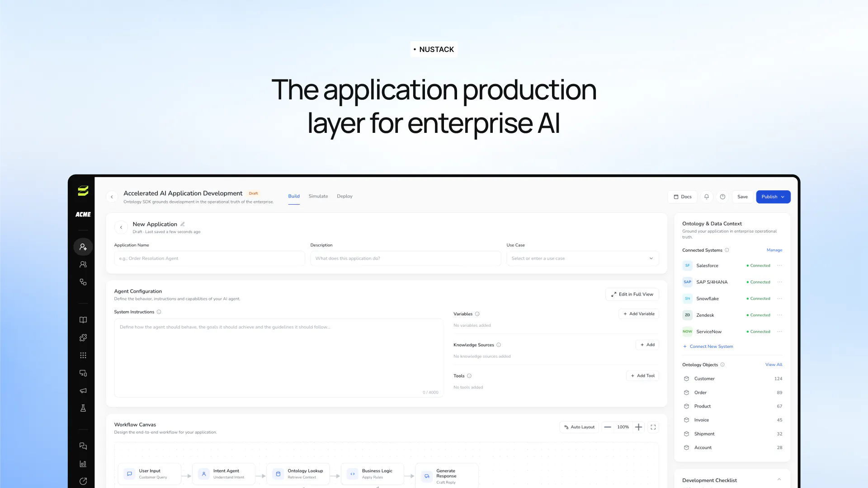Click info icon next to System Instructions

pyautogui.click(x=159, y=312)
